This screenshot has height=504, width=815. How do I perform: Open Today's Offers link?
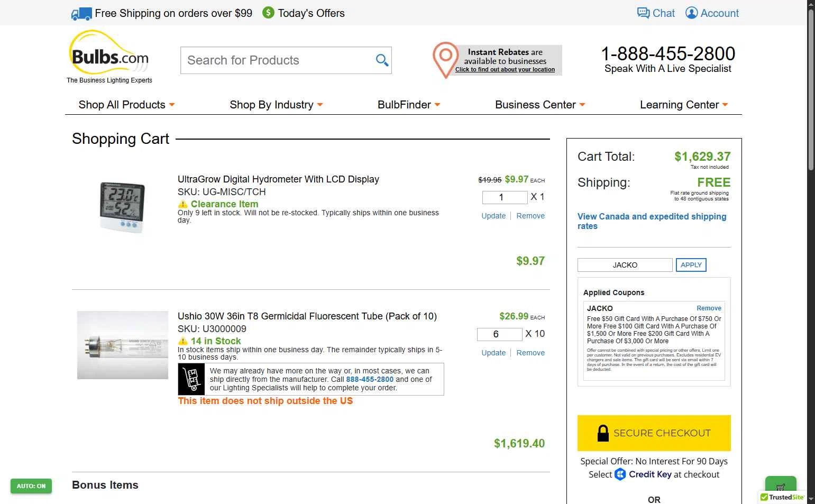pyautogui.click(x=311, y=13)
